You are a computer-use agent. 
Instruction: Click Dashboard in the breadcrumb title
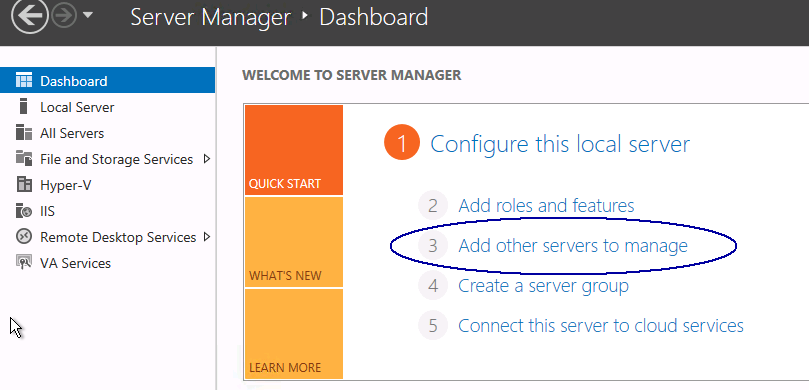(x=374, y=17)
